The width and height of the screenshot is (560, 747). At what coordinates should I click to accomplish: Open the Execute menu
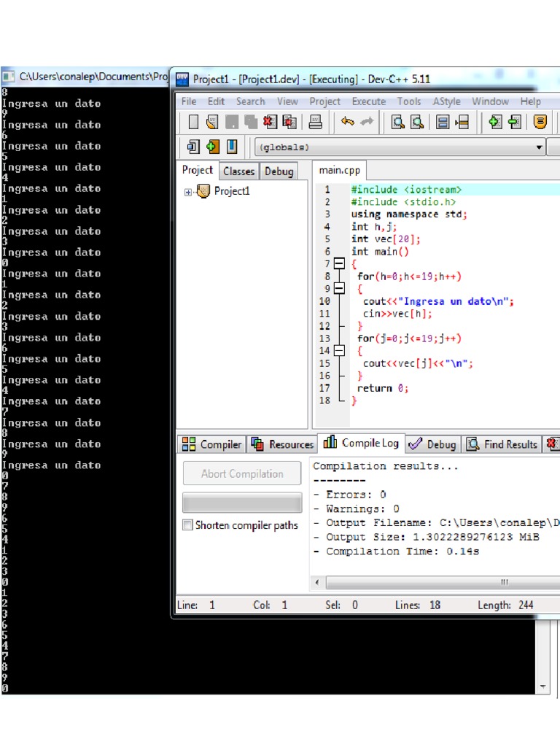(x=368, y=101)
